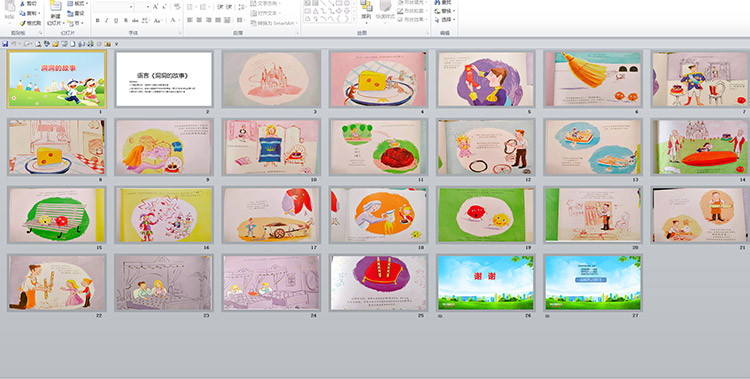750x379 pixels.
Task: Click the Copy (复制) icon
Action: tap(30, 13)
